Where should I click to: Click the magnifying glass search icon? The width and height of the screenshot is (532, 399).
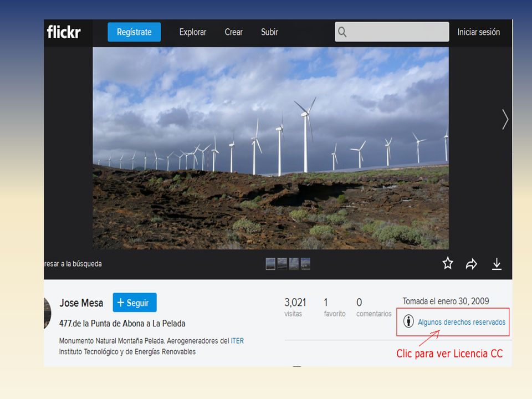(342, 32)
